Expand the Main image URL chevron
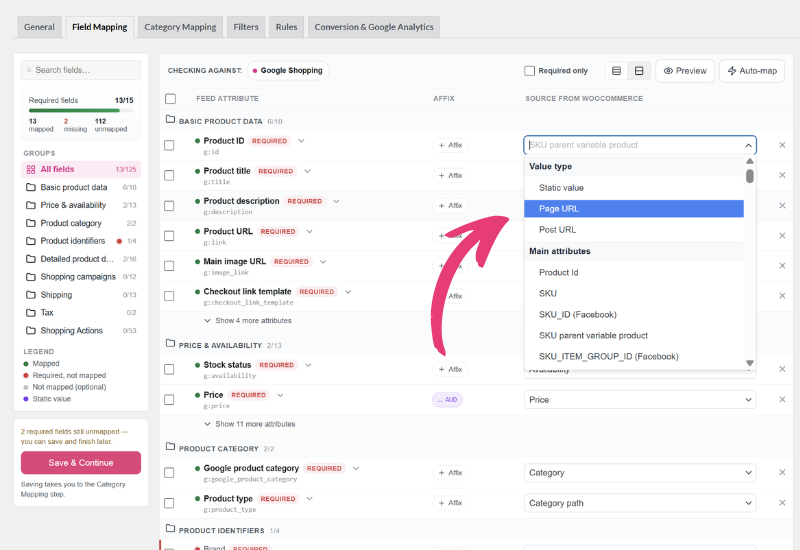800x550 pixels. point(323,262)
